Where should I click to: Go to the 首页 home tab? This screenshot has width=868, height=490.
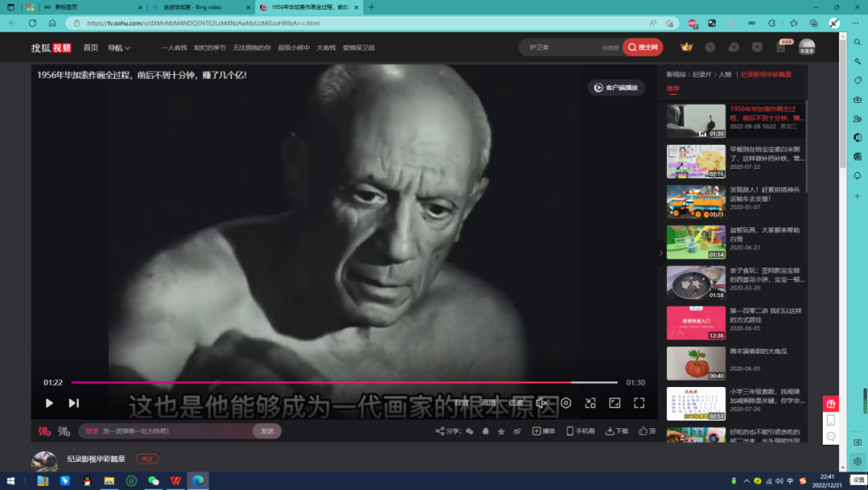pos(91,48)
